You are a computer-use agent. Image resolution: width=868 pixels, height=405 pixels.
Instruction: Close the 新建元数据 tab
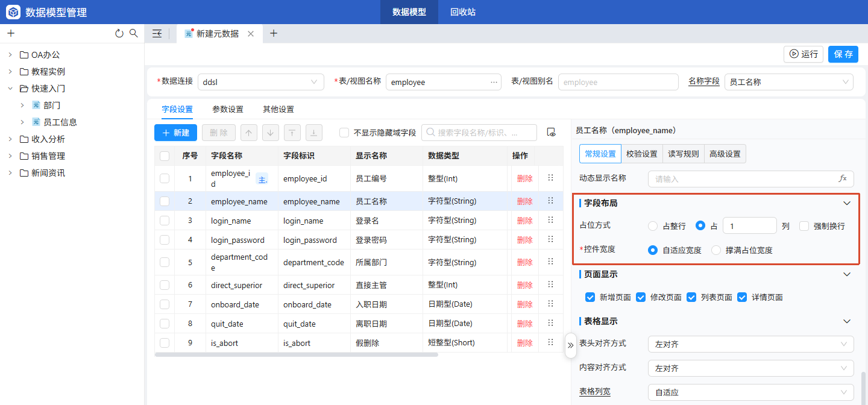[251, 34]
